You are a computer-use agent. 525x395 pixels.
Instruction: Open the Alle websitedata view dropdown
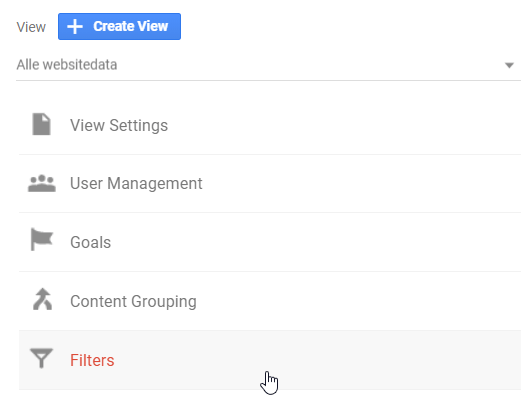click(x=268, y=65)
